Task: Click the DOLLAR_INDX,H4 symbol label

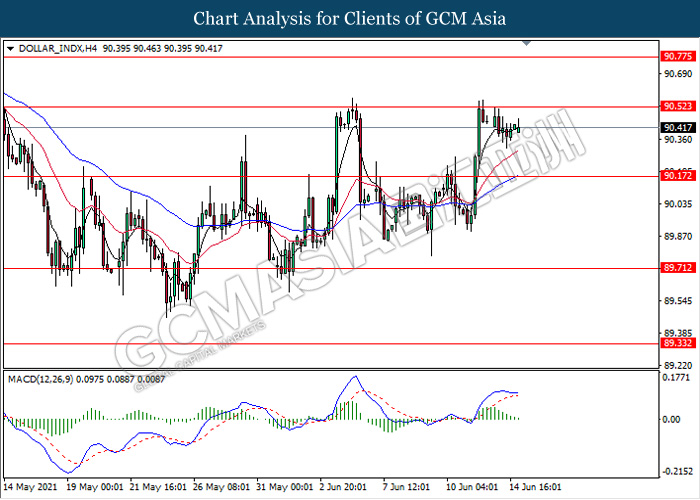Action: pos(51,48)
